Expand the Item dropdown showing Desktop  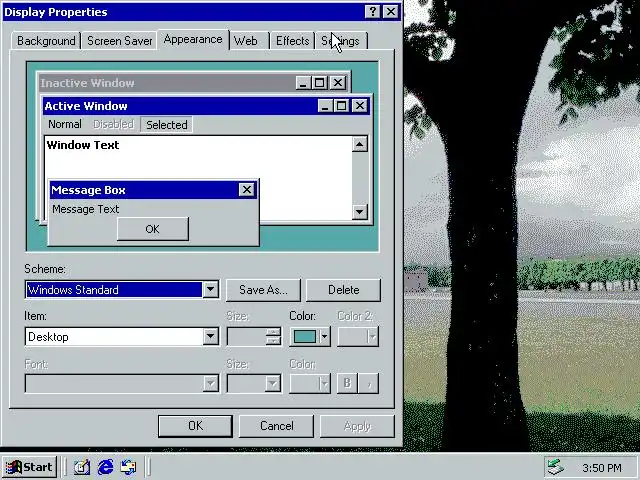click(x=211, y=337)
